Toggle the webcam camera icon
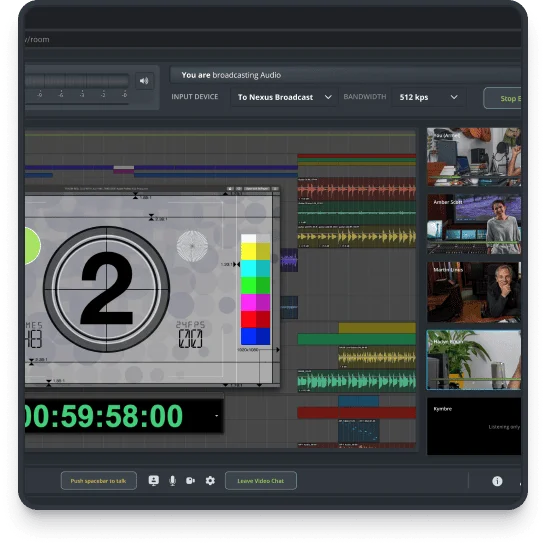The height and width of the screenshot is (546, 546). (190, 481)
